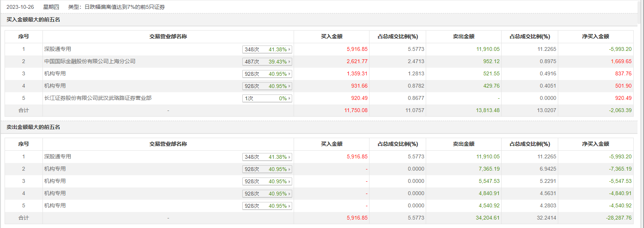Open 机构专用 in the row selling 7,365.19
Screen dimensions: 644x228
click(55, 169)
